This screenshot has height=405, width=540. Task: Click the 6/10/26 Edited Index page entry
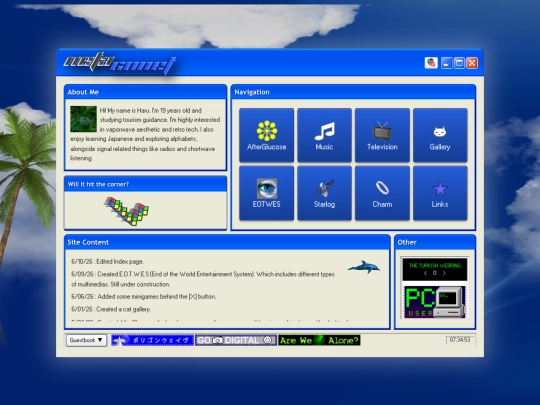click(x=107, y=262)
